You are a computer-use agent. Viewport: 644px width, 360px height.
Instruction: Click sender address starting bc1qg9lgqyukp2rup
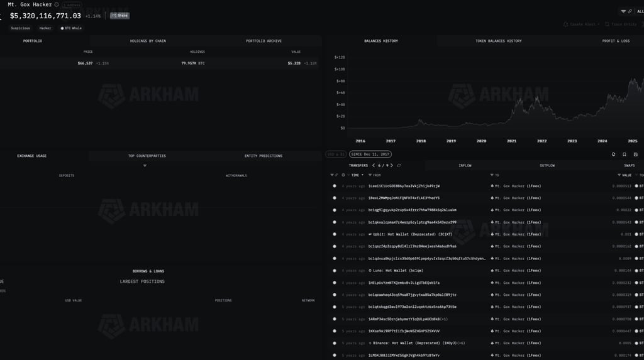[x=413, y=210]
